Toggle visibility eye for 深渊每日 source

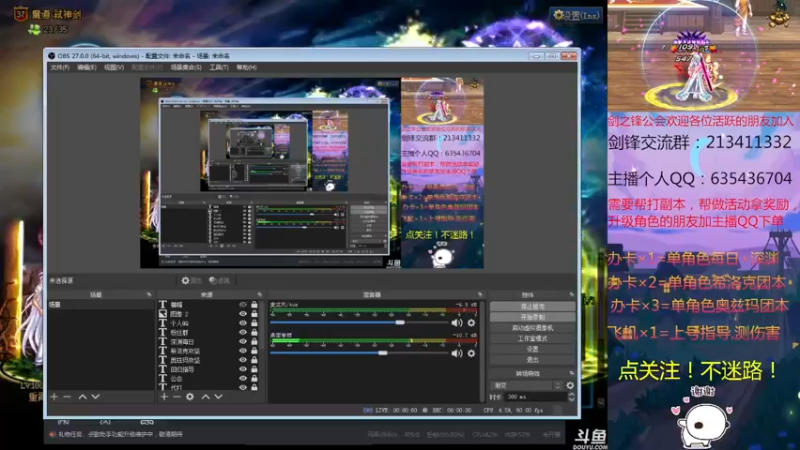[243, 341]
